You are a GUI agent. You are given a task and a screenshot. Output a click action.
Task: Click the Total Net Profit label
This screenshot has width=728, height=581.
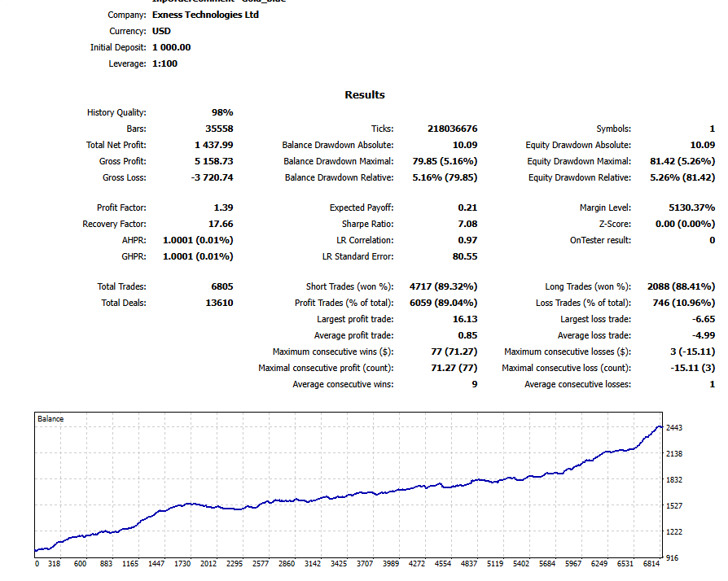point(116,145)
